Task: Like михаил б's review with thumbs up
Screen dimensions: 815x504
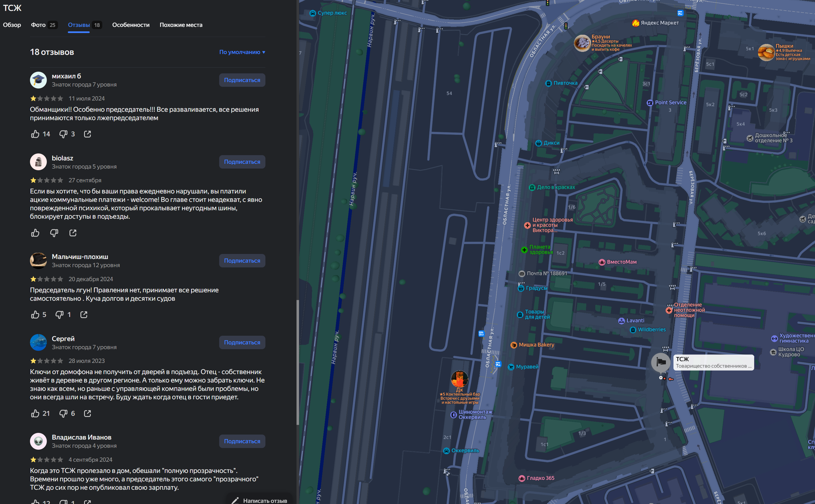Action: click(x=35, y=134)
